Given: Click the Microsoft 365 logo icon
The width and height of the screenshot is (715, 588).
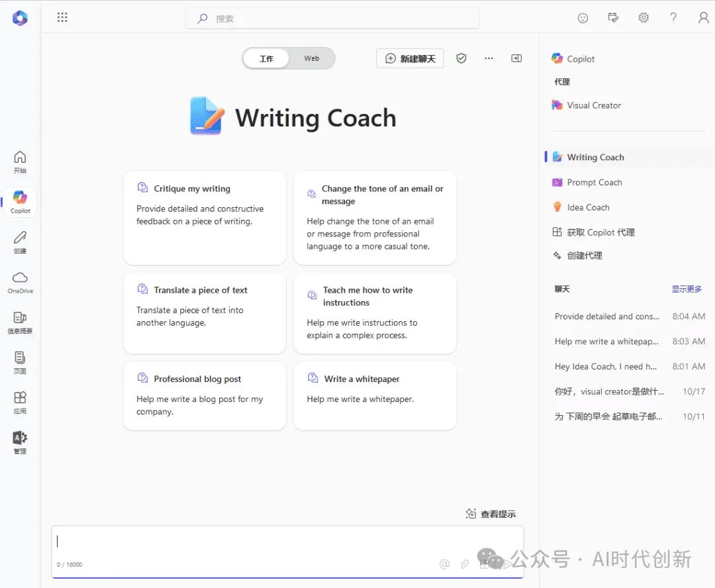Looking at the screenshot, I should [x=20, y=18].
